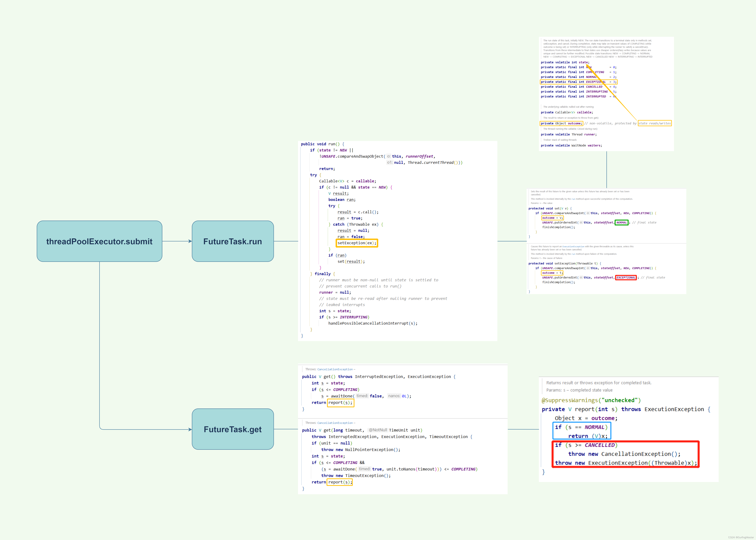Click the 'protected void set(V v)' signature
The width and height of the screenshot is (756, 540).
(550, 208)
